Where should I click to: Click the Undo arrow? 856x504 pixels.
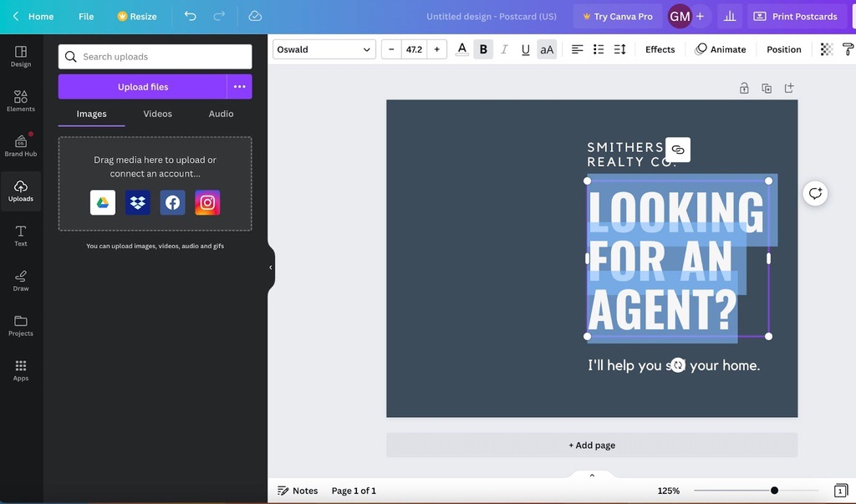[190, 17]
